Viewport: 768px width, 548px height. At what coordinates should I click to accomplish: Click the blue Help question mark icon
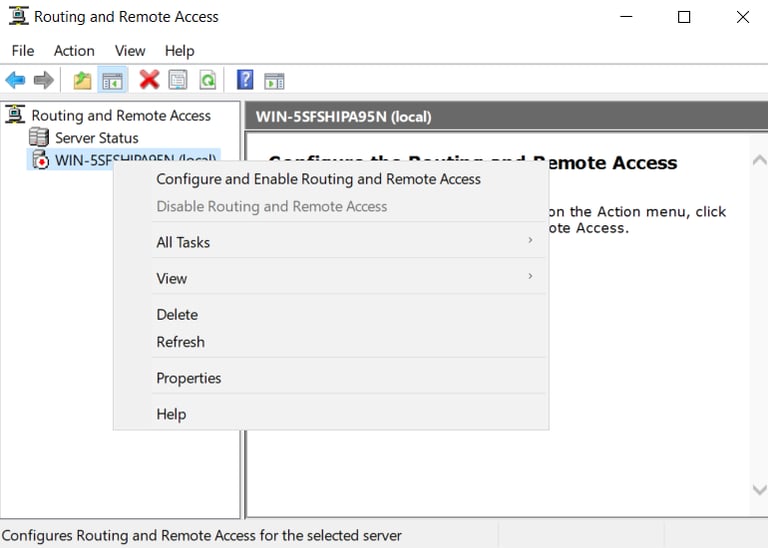click(245, 80)
